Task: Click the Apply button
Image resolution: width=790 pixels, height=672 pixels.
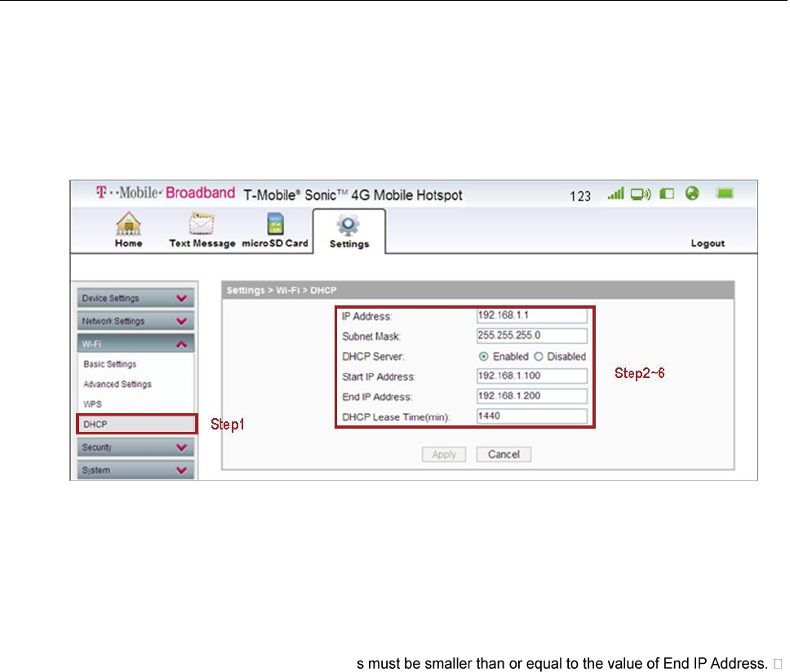Action: pyautogui.click(x=444, y=454)
